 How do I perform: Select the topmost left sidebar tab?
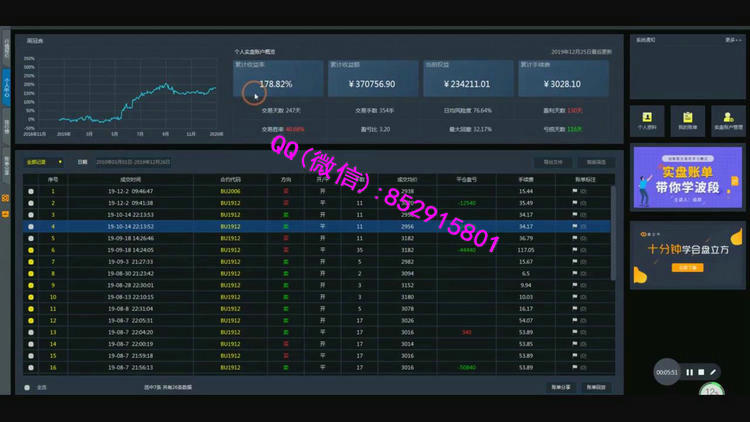point(6,47)
